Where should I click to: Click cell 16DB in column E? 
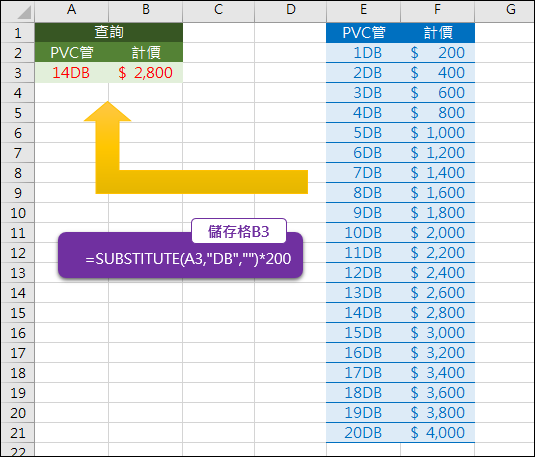click(x=363, y=353)
